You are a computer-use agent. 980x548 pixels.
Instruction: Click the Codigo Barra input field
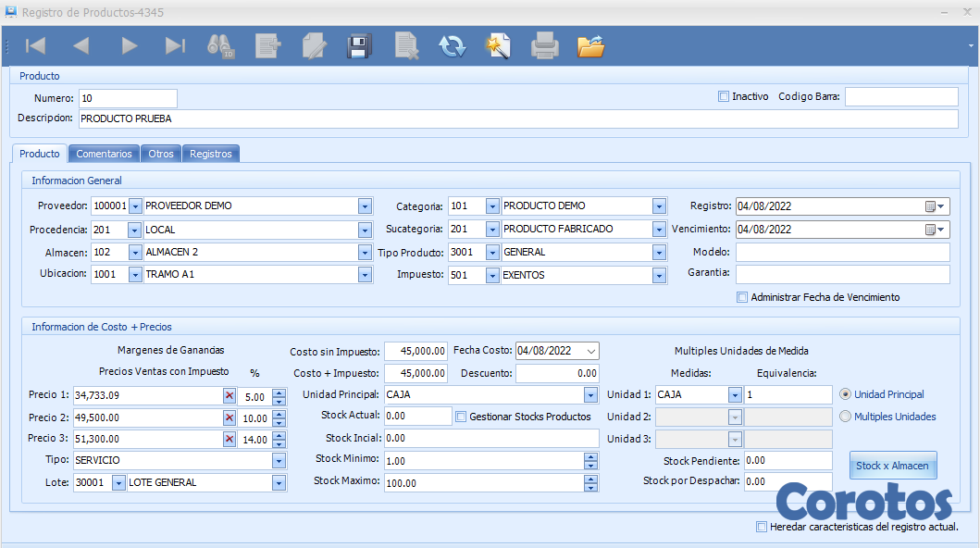tap(900, 96)
